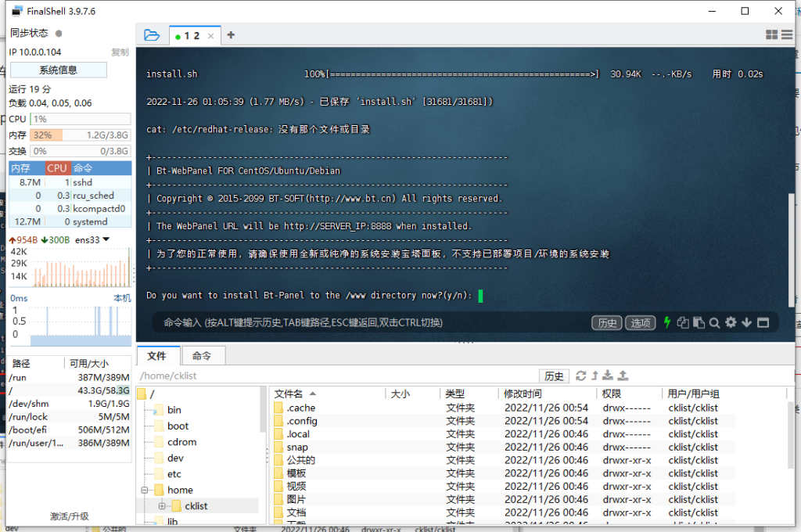Open terminal search magnifier icon
This screenshot has width=801, height=532.
(715, 322)
